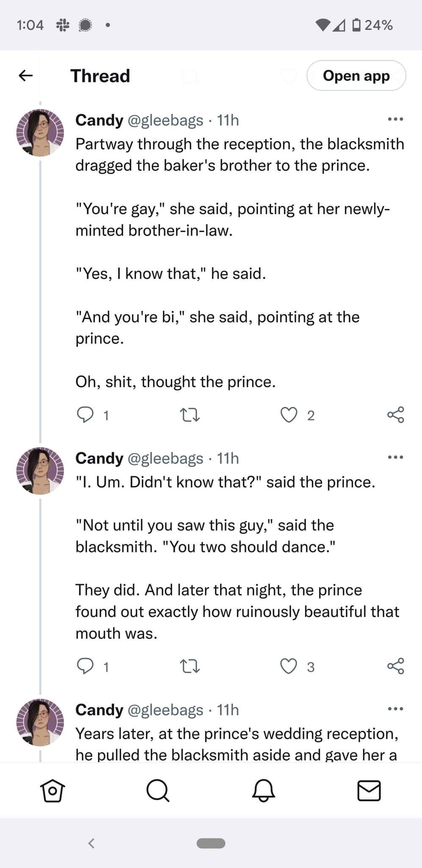The height and width of the screenshot is (868, 422).
Task: Open the Messages envelope icon
Action: tap(369, 791)
